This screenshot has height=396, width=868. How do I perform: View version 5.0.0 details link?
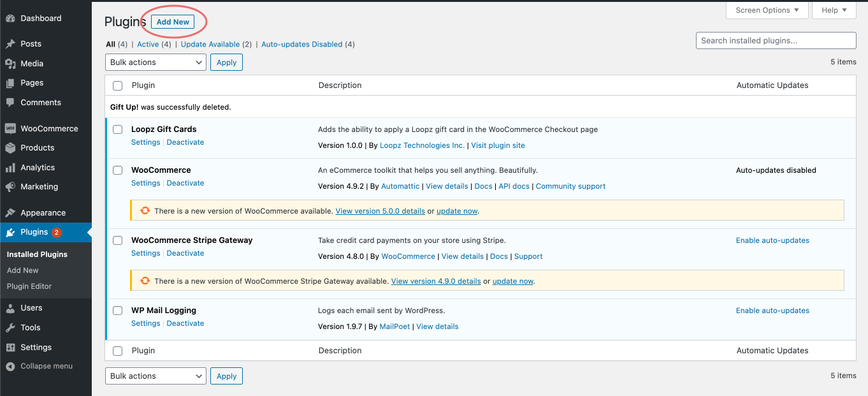380,211
